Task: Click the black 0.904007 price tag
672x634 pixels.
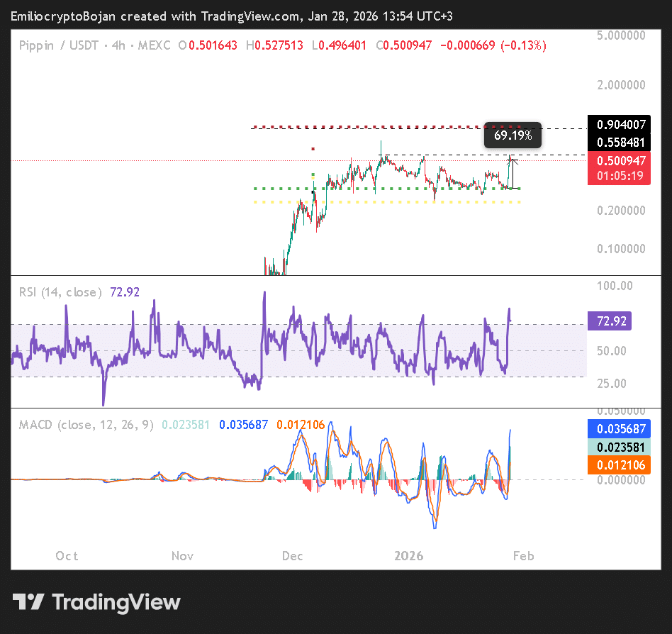Action: click(x=620, y=124)
